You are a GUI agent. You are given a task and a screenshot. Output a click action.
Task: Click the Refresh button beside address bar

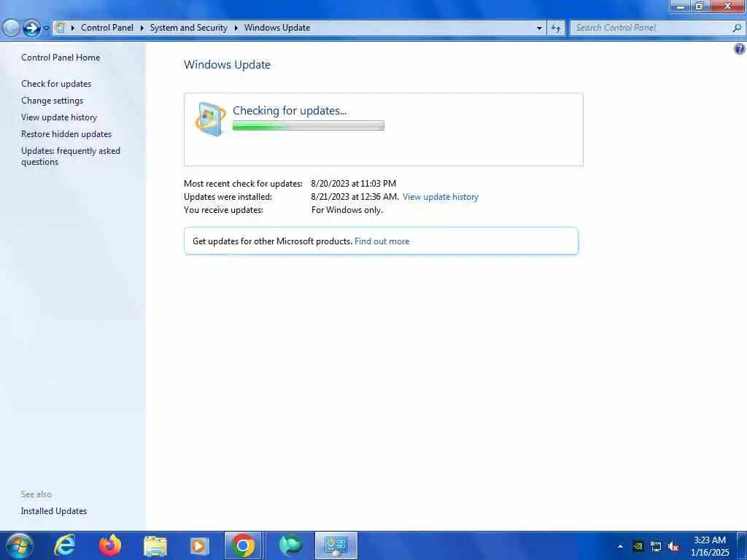click(x=555, y=28)
